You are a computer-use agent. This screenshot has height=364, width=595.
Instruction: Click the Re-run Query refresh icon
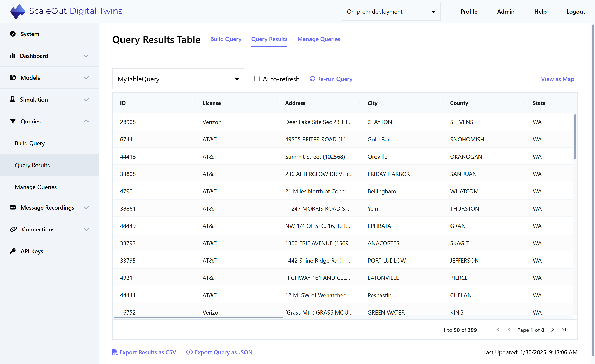click(313, 79)
